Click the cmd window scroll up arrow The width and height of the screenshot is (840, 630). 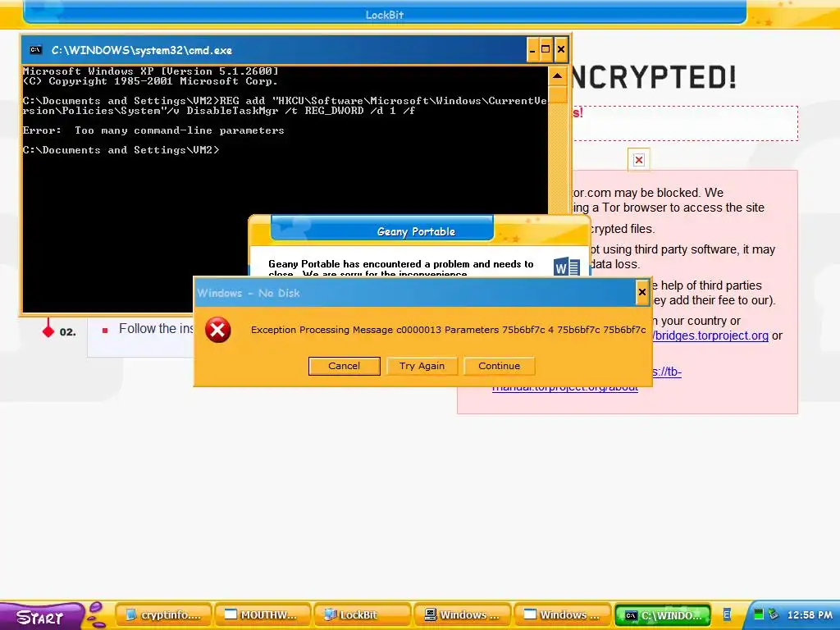coord(557,76)
